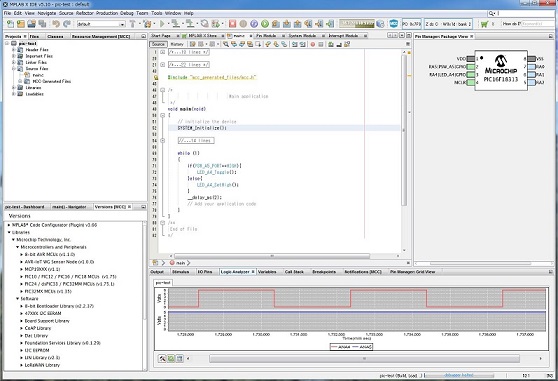This screenshot has height=381, width=558.
Task: Close the Pin Manager Package View tab
Action: 472,37
